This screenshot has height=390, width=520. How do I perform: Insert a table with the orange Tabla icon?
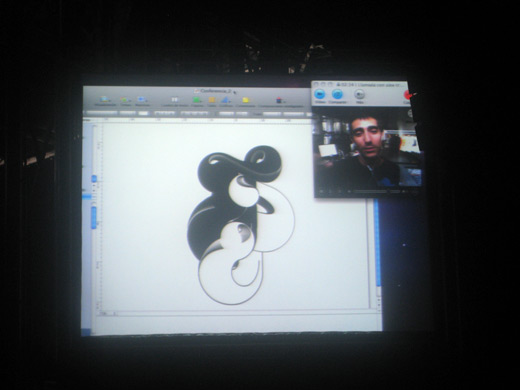(212, 100)
